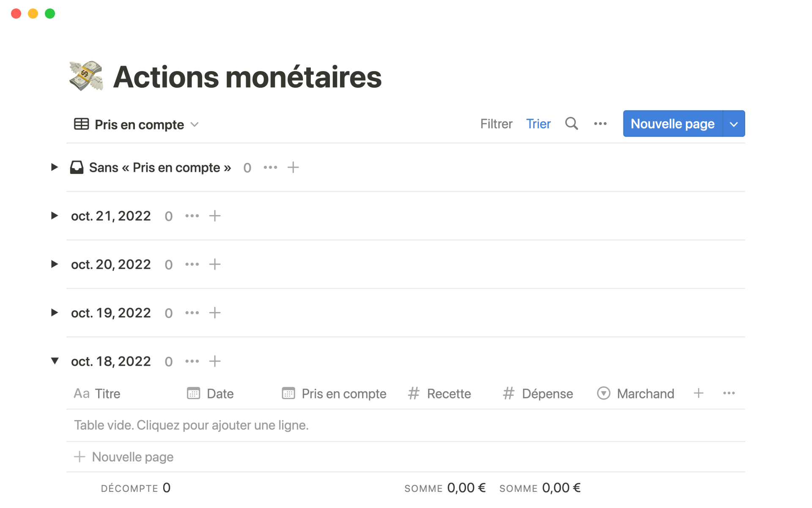Open table column options three-dot icon
Screen dimensions: 812x508
(729, 393)
